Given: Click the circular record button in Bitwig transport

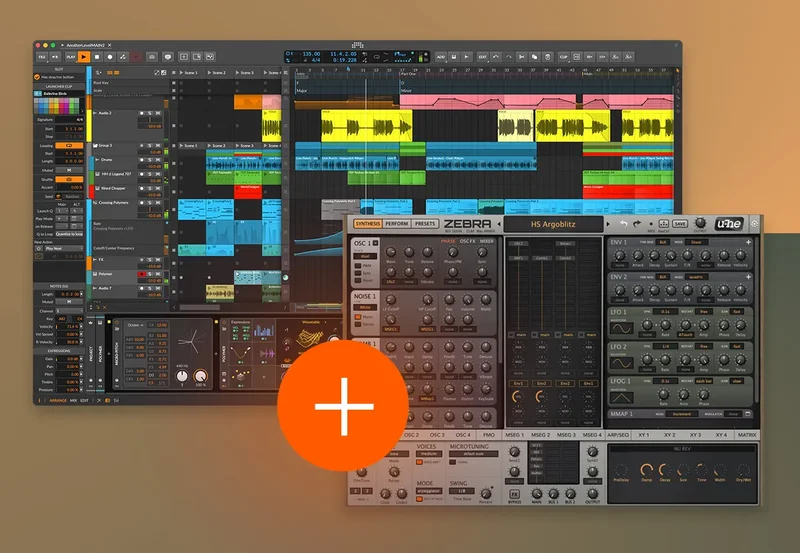Looking at the screenshot, I should point(110,57).
